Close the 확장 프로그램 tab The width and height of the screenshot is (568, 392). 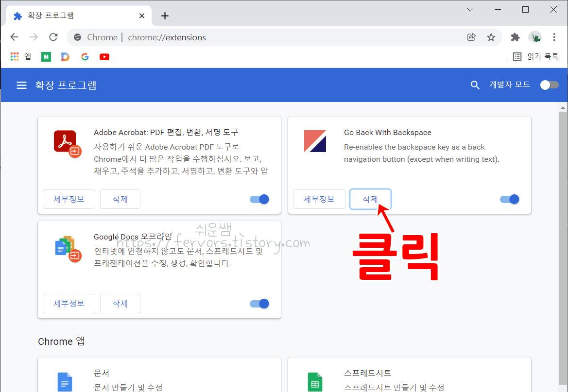142,16
